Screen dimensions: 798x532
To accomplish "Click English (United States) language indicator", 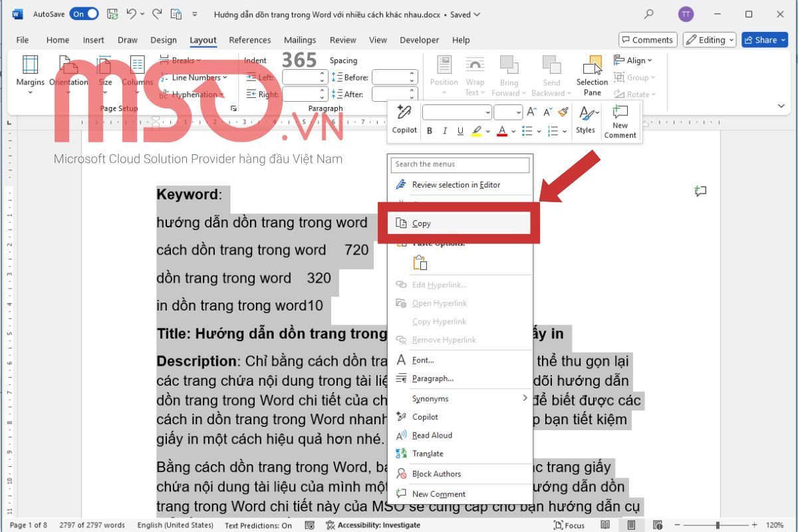I will [x=176, y=525].
